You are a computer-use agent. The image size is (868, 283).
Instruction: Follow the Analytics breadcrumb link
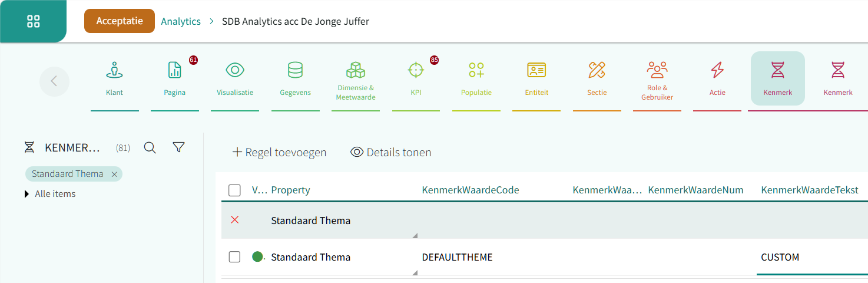click(181, 21)
